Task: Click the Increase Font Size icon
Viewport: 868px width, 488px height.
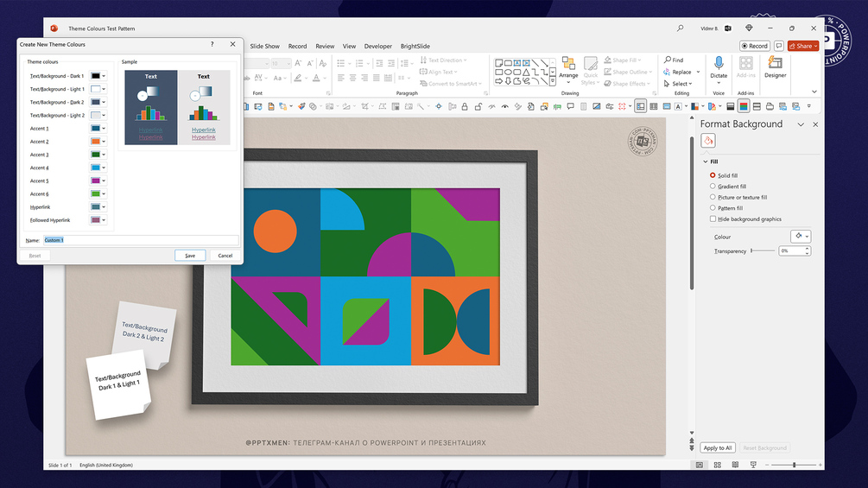Action: click(298, 64)
